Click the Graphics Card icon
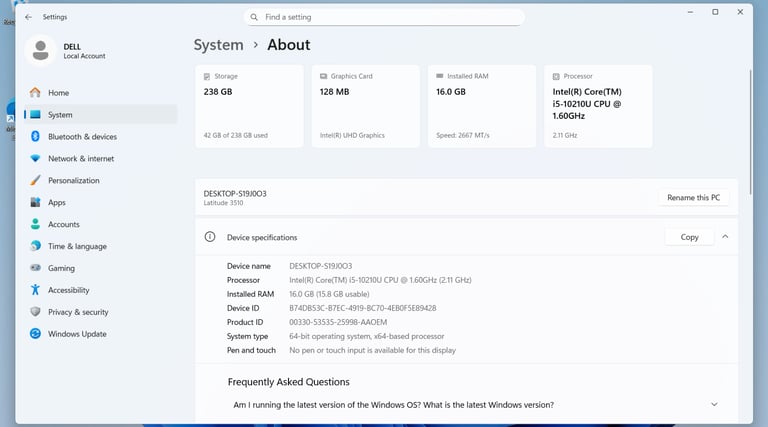This screenshot has height=427, width=768. click(x=323, y=76)
